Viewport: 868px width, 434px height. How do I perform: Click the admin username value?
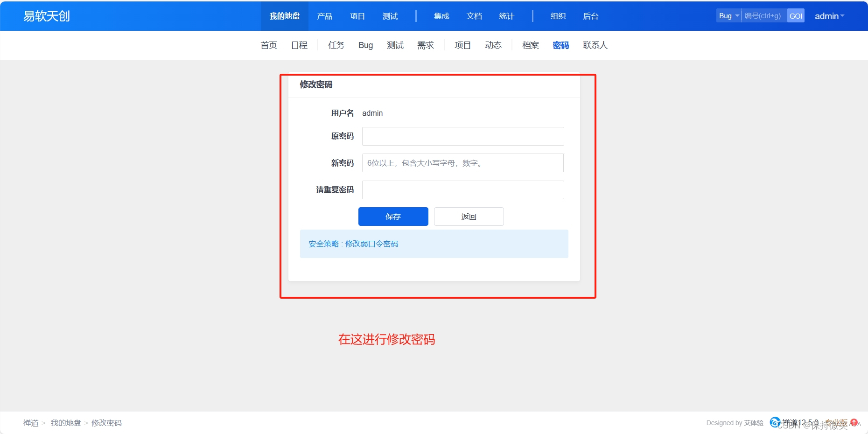(372, 113)
